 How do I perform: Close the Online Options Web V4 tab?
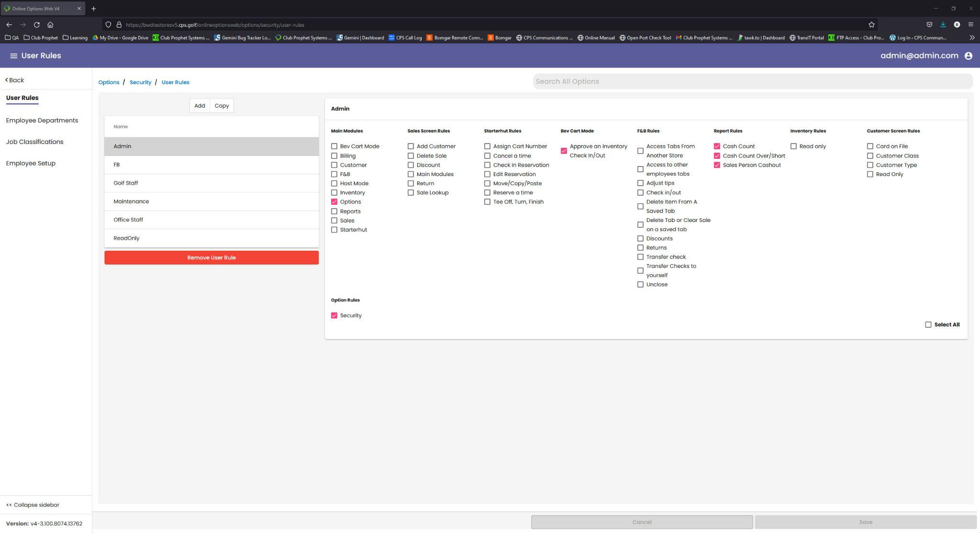79,9
